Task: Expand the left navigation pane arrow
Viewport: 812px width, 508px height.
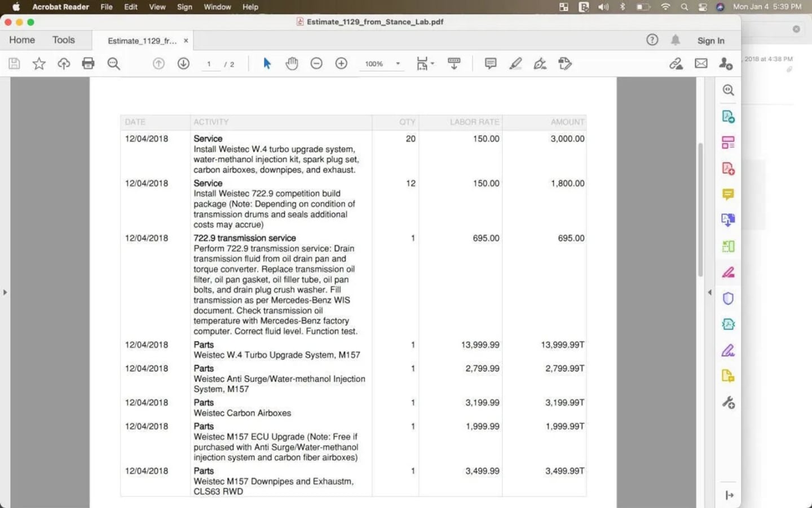Action: pos(5,292)
